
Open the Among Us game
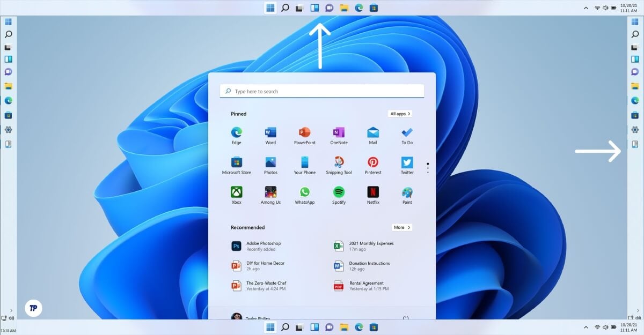270,195
